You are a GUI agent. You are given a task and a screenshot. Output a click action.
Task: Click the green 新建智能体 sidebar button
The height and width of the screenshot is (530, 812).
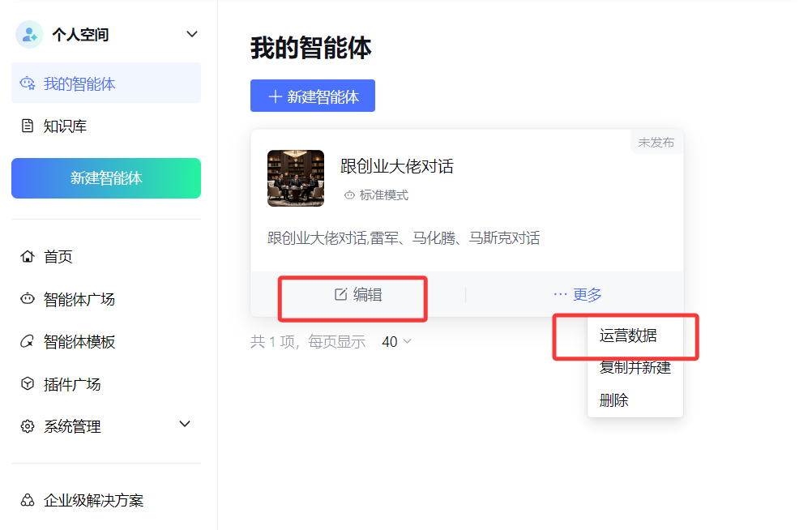(105, 178)
